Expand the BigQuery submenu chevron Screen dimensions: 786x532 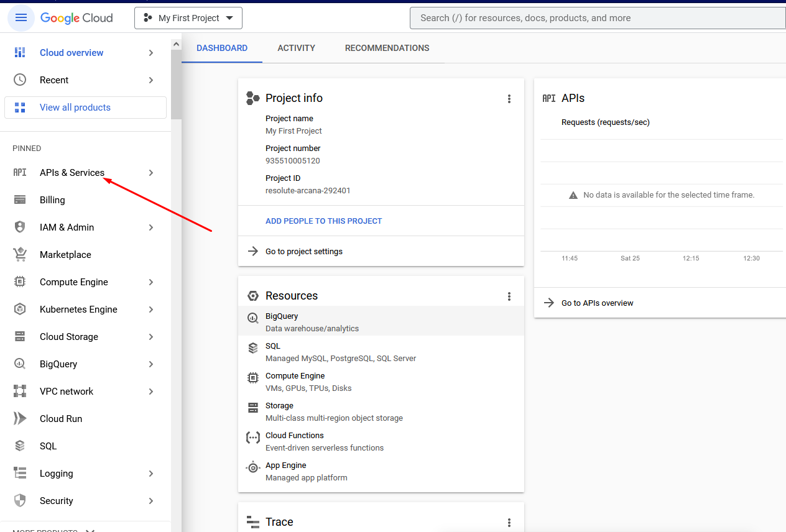point(151,364)
